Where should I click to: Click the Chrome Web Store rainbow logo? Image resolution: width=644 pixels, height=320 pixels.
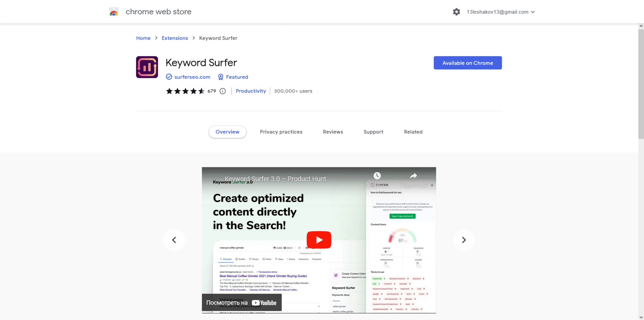[114, 12]
